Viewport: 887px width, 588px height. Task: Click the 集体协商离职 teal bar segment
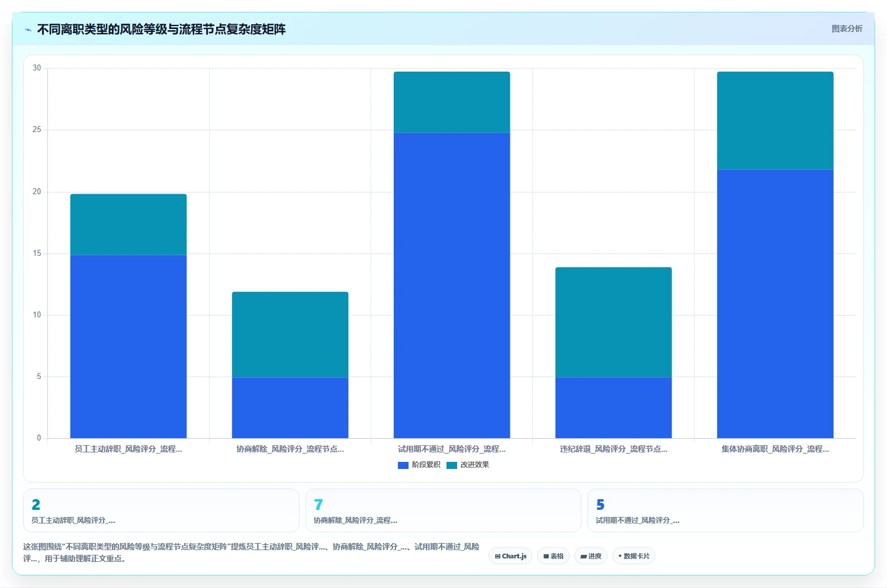(x=775, y=121)
